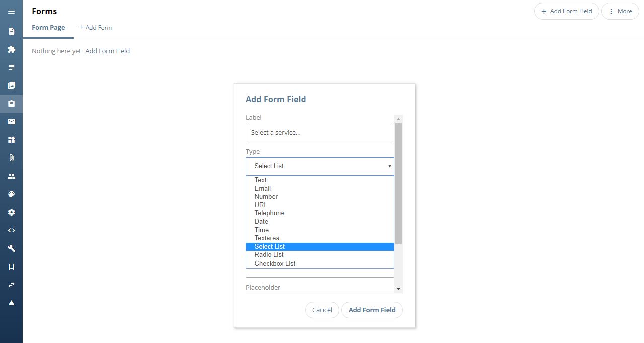Open the + Add Form tab

(96, 28)
